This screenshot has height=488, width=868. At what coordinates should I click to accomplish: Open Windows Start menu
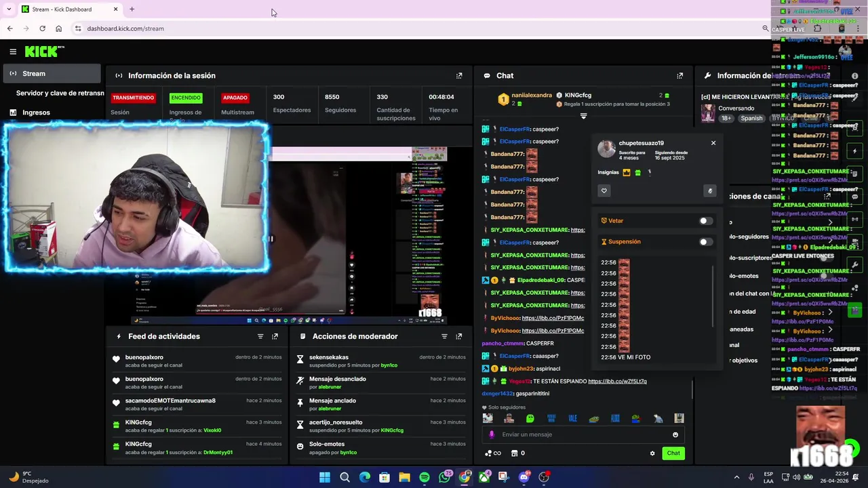coord(325,478)
